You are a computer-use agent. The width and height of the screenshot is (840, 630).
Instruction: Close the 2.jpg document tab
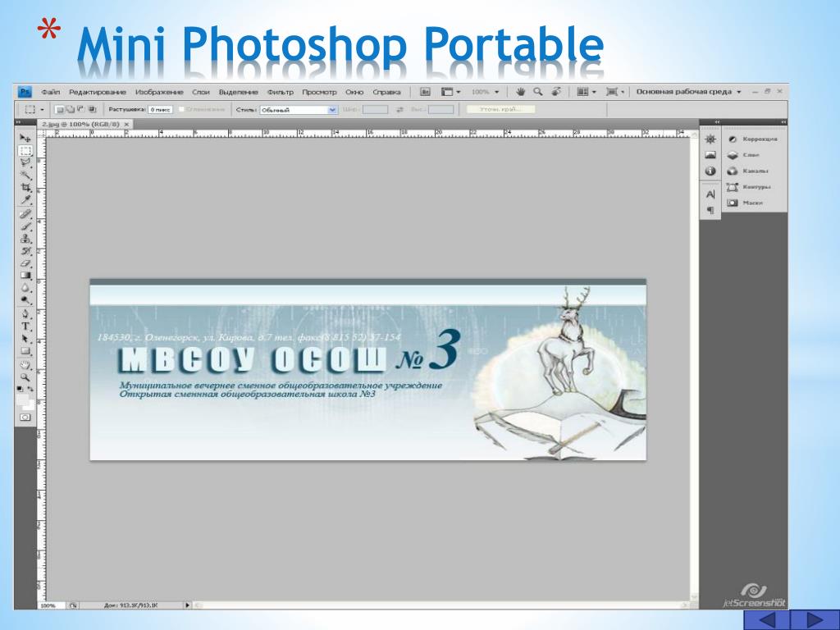pyautogui.click(x=127, y=125)
